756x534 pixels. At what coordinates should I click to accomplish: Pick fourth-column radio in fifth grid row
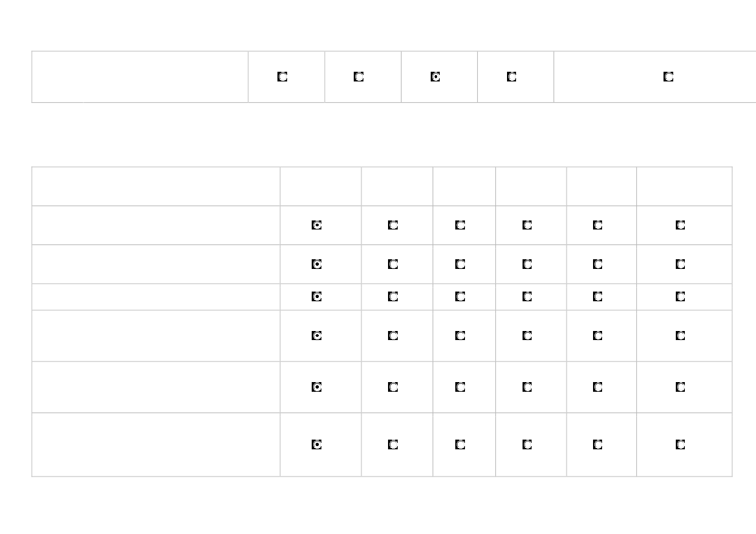(x=528, y=387)
